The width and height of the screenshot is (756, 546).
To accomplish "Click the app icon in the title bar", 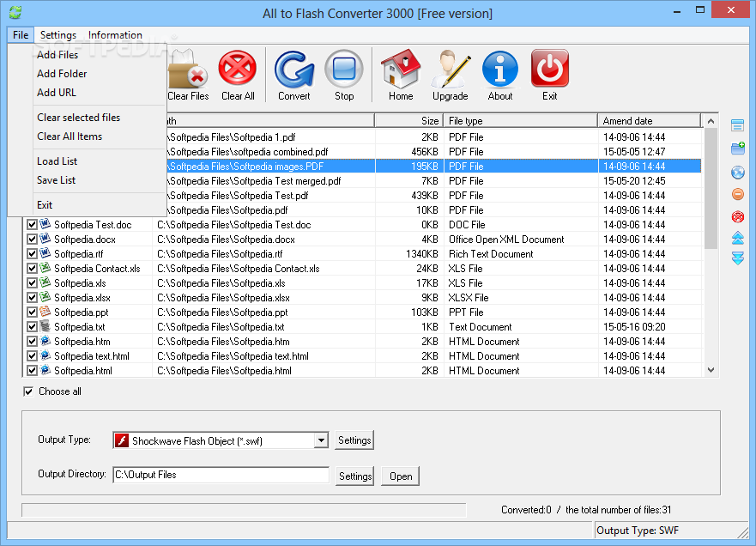I will (x=15, y=13).
